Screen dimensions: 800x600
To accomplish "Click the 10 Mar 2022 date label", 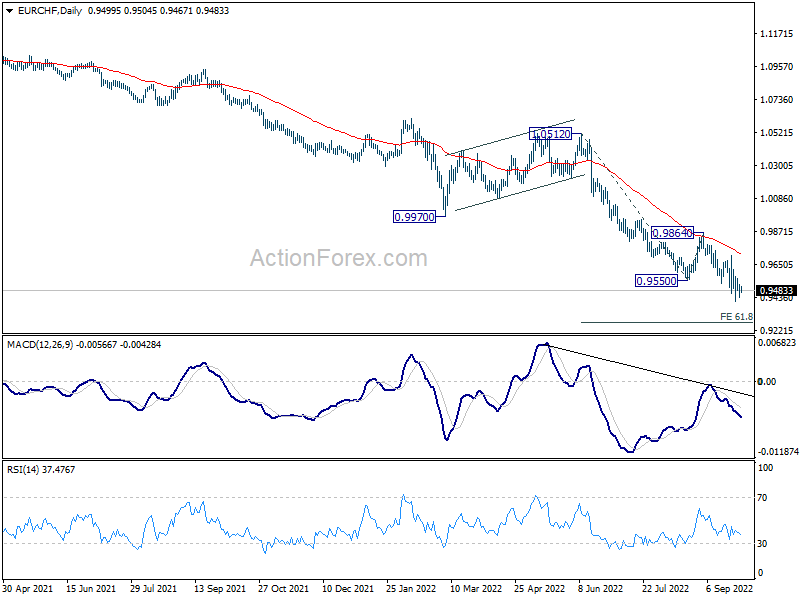I will [x=476, y=589].
